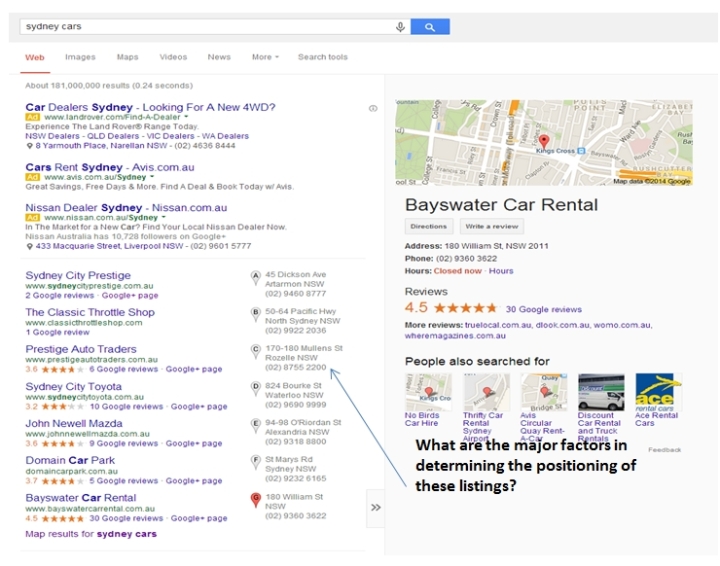Open 'Nissan Dealer Sydney' ad title
The width and height of the screenshot is (720, 566).
click(x=126, y=207)
